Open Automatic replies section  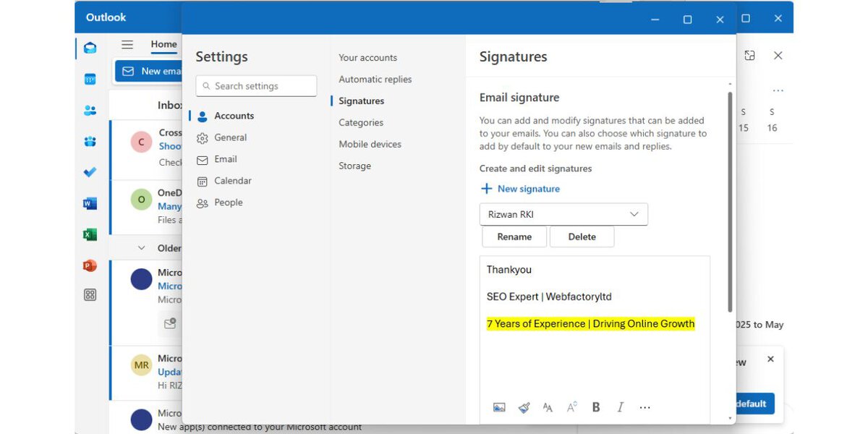point(375,80)
